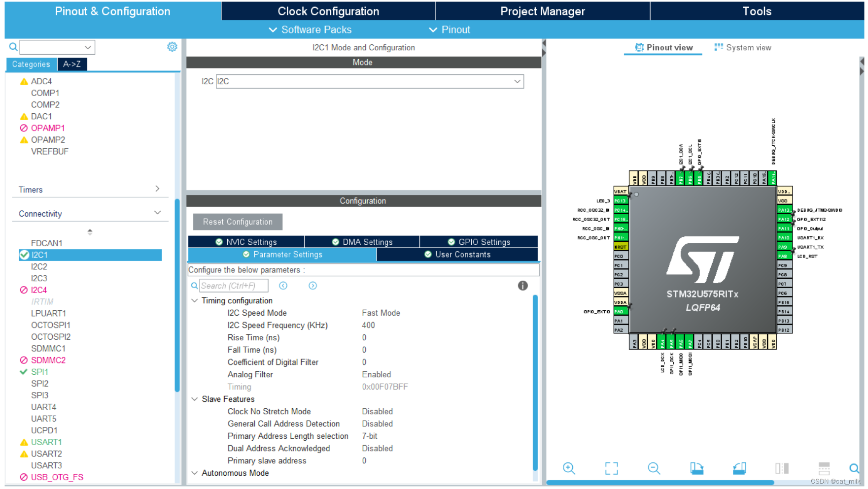Select the USART2 peripheral

coord(46,454)
